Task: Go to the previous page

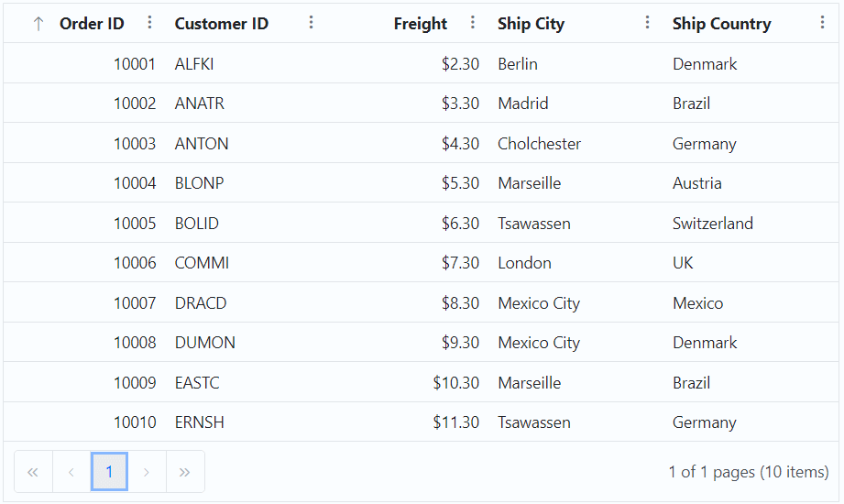Action: (x=71, y=472)
